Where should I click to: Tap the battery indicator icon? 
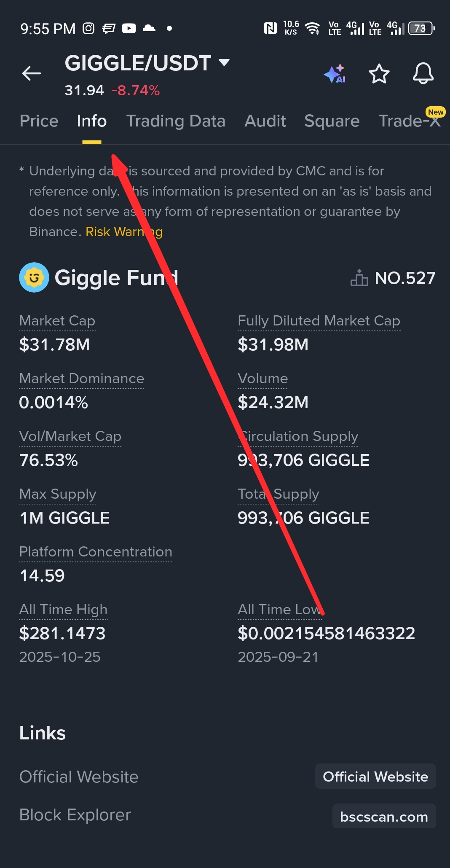tap(421, 29)
